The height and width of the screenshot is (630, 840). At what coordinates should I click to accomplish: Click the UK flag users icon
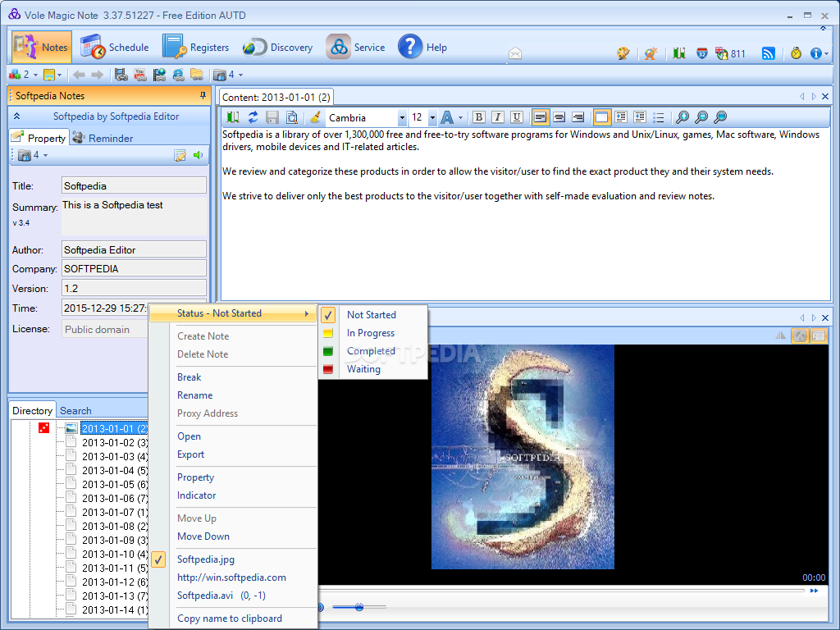click(x=722, y=53)
